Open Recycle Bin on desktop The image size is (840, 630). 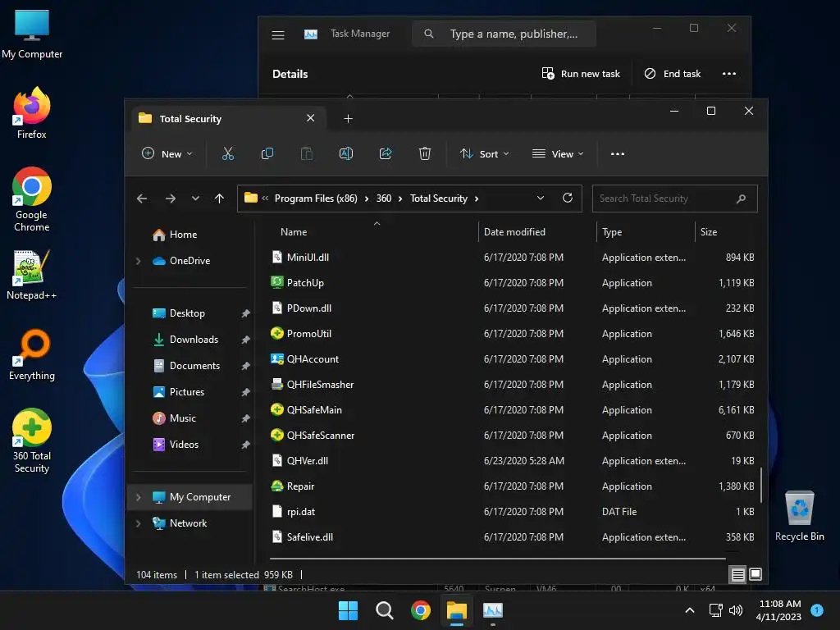(799, 517)
